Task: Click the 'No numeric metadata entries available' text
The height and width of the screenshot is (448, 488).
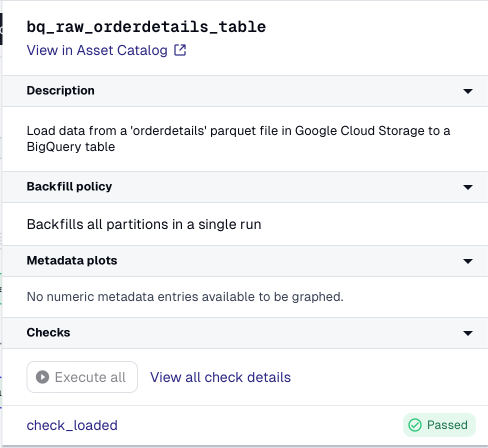Action: [185, 296]
